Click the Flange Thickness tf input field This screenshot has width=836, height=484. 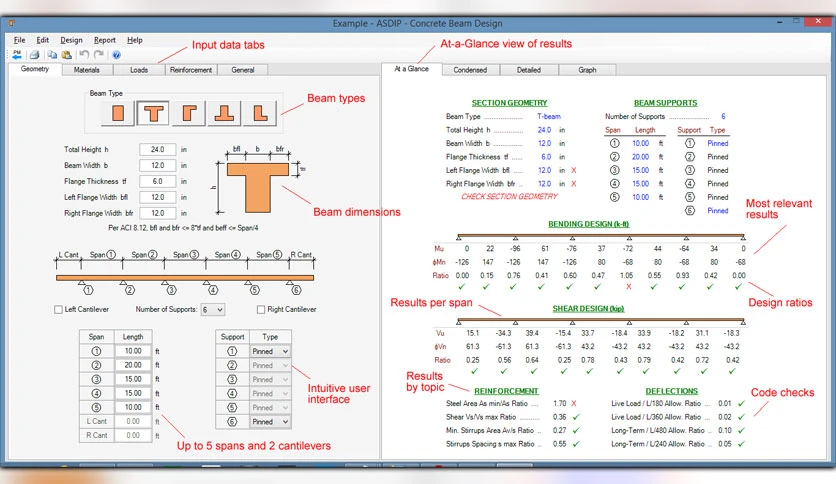pos(157,181)
